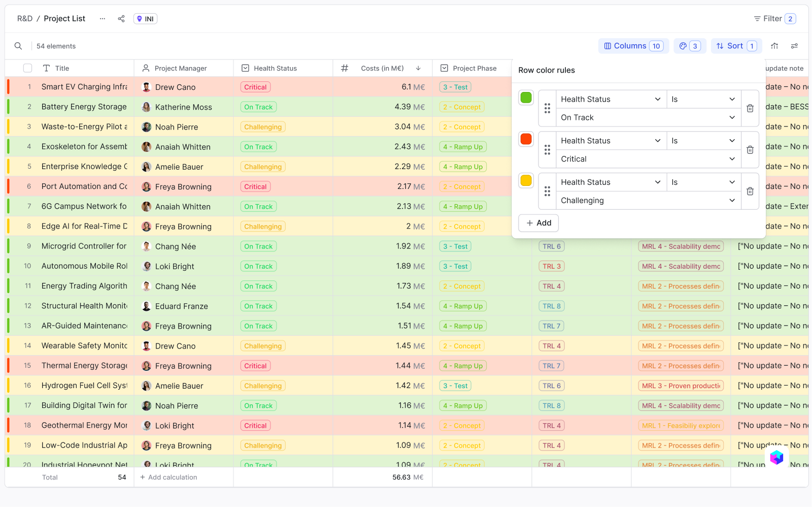Toggle the select-all checkbox in header
This screenshot has height=508, width=812.
28,68
